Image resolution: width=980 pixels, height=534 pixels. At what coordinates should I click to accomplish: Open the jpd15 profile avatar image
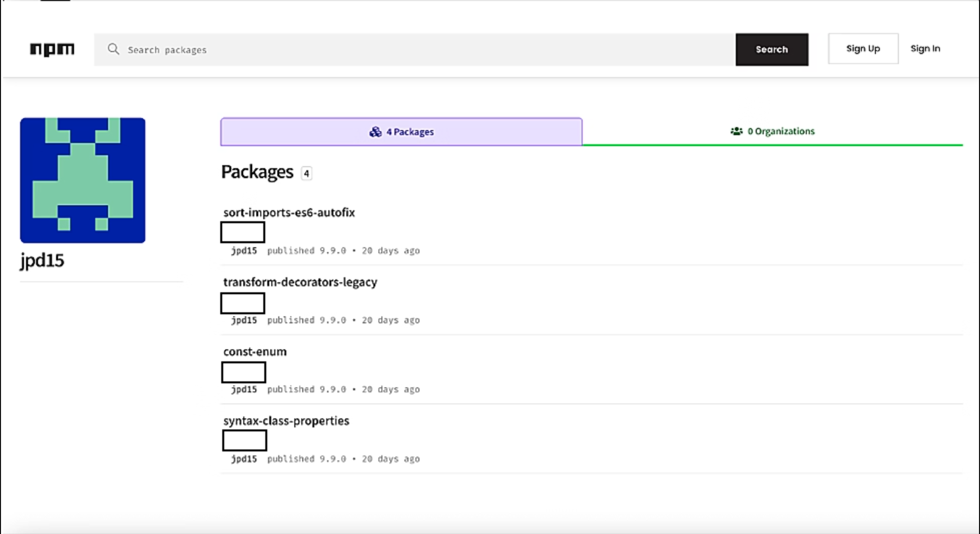(83, 180)
